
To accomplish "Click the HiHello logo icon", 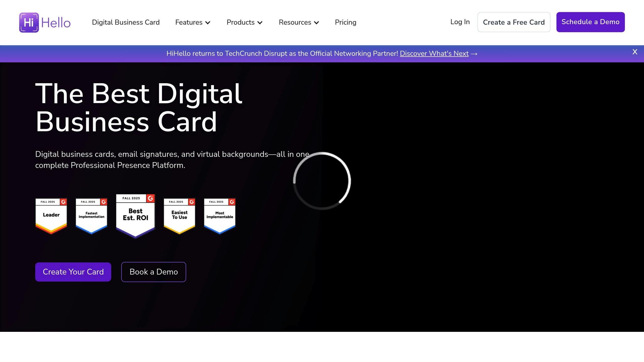I will tap(29, 23).
